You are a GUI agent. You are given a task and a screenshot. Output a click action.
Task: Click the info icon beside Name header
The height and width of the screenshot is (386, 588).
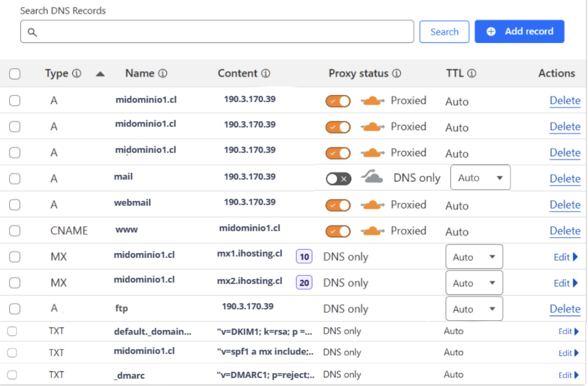click(x=163, y=73)
